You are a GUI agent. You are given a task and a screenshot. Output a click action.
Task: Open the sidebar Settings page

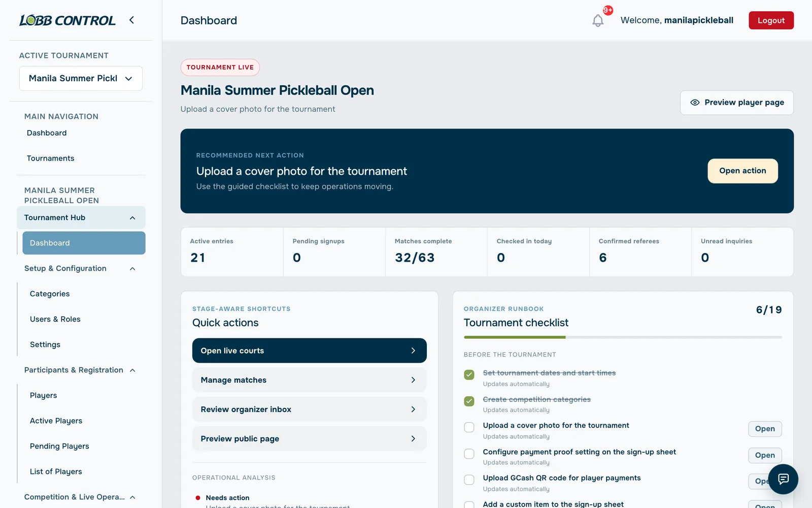pyautogui.click(x=45, y=344)
